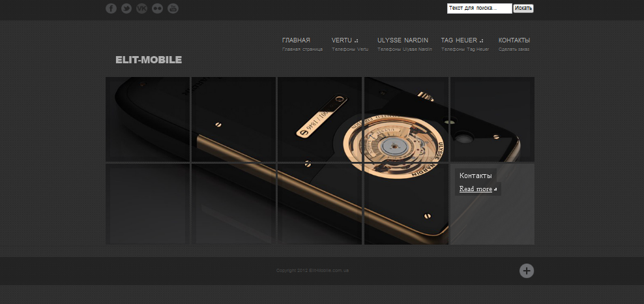This screenshot has height=304, width=644.
Task: Open the Twitter social icon
Action: tap(126, 8)
